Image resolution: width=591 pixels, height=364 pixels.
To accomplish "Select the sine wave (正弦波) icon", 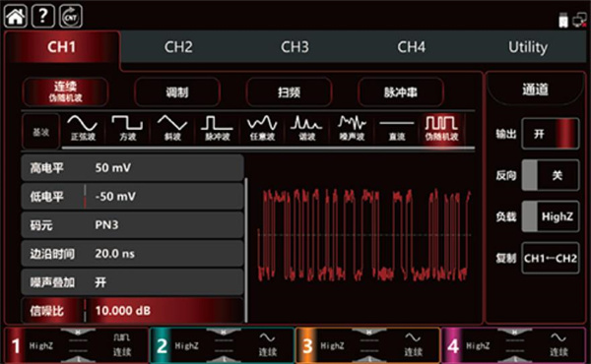I will click(x=83, y=128).
